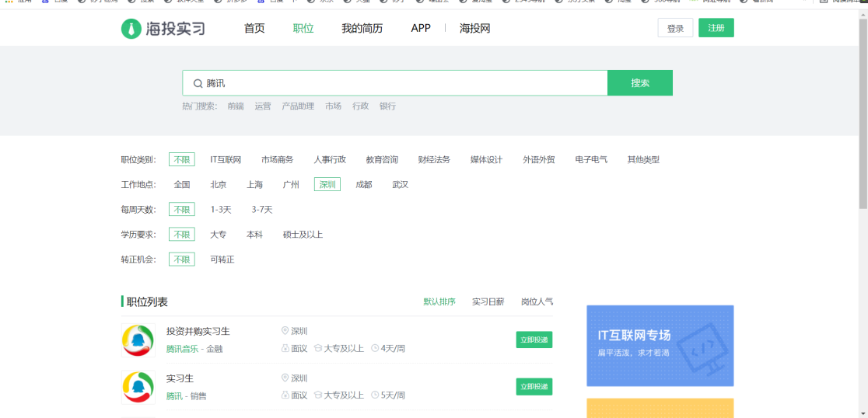Click the 注册 button
This screenshot has height=418, width=868.
point(716,28)
